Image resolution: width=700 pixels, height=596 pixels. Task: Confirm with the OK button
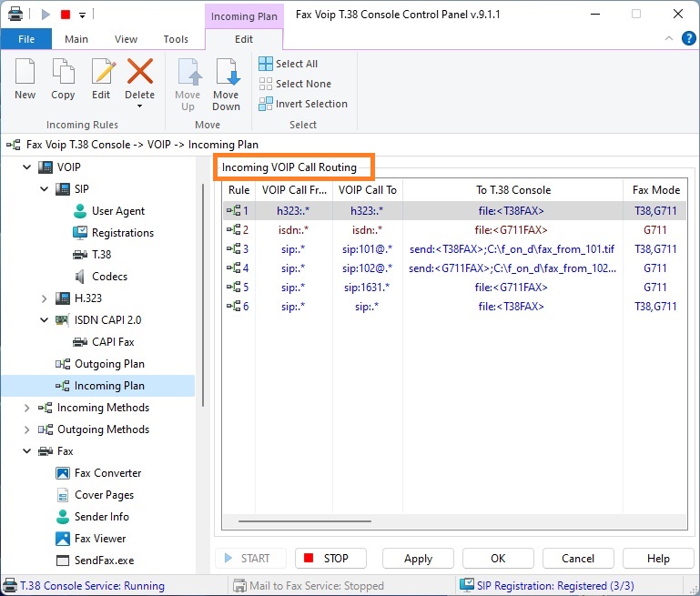click(x=498, y=559)
